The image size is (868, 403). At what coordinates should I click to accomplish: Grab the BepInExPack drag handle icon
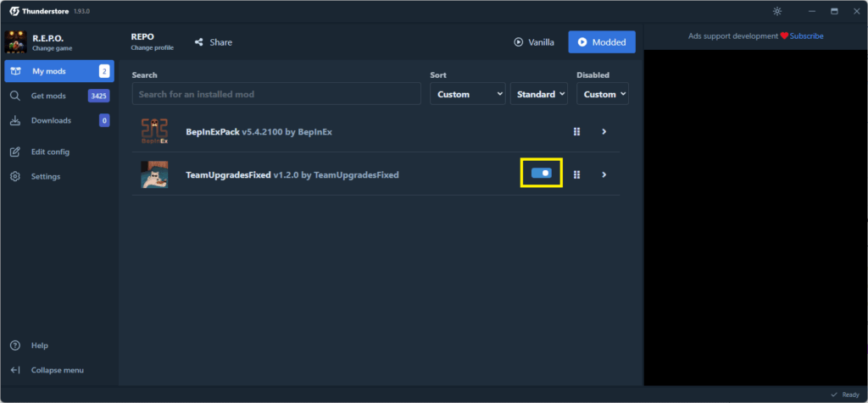[x=576, y=131]
